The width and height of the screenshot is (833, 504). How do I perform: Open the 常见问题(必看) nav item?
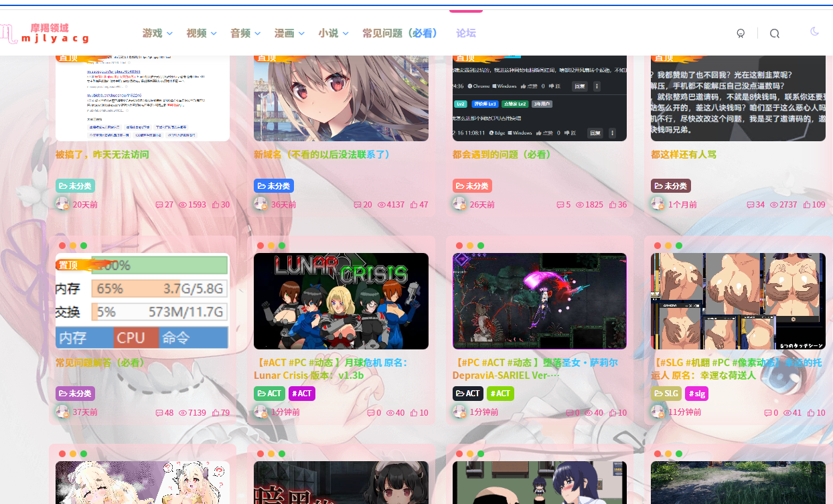coord(400,33)
